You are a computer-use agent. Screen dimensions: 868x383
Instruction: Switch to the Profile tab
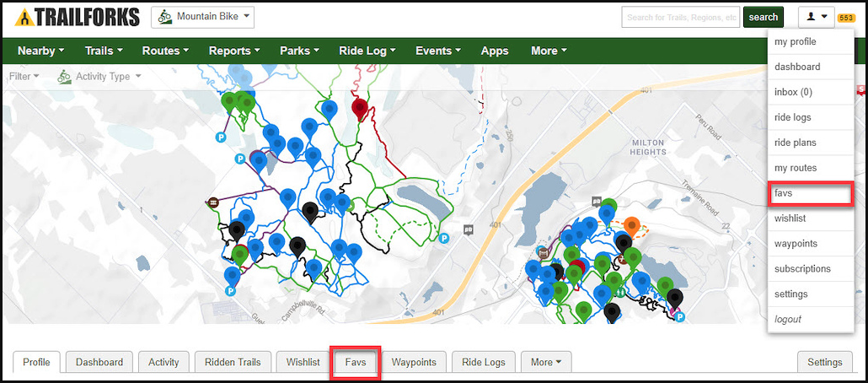coord(36,363)
